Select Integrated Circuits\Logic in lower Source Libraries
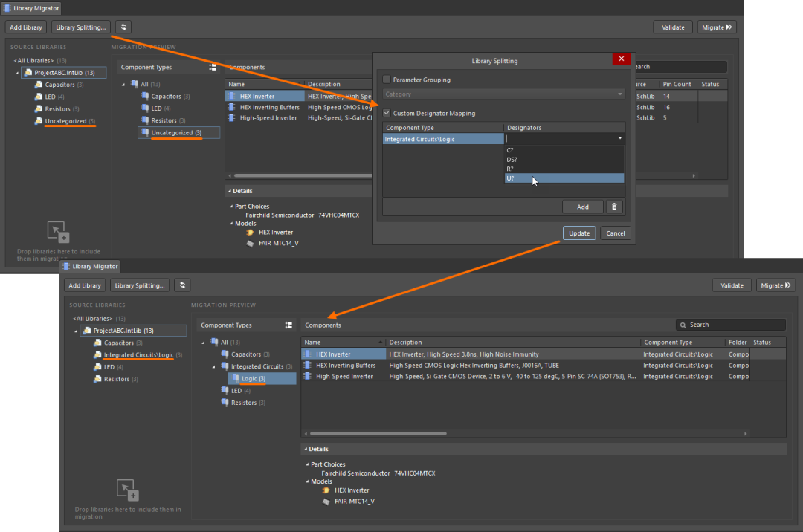Viewport: 803px width, 532px height. pyautogui.click(x=139, y=355)
